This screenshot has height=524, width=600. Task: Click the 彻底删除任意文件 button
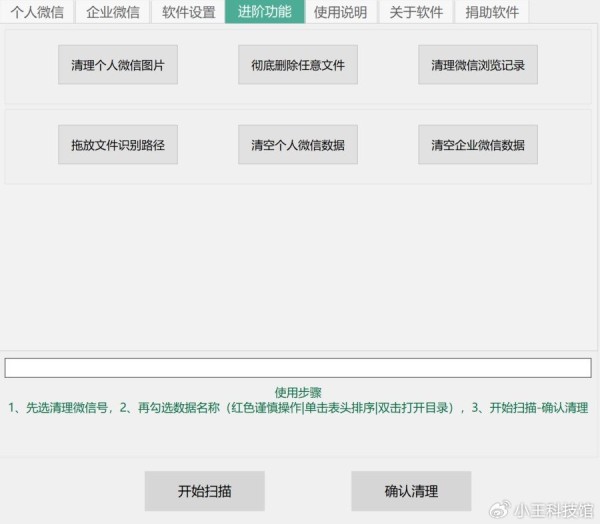click(298, 65)
